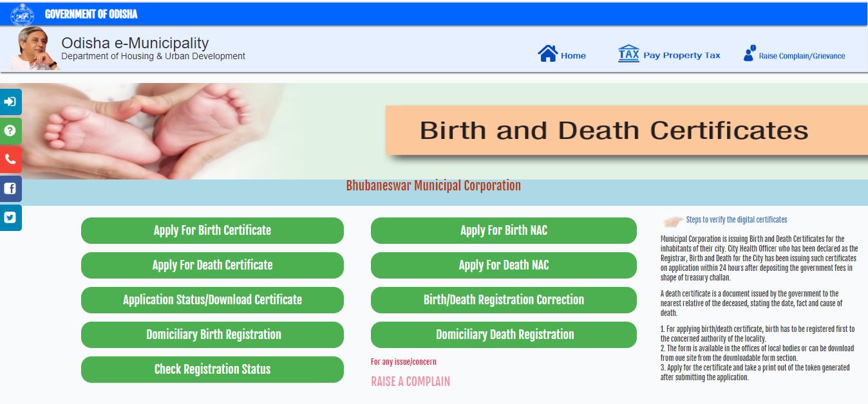This screenshot has height=404, width=868.
Task: Click the TAX building icon
Action: (x=628, y=53)
